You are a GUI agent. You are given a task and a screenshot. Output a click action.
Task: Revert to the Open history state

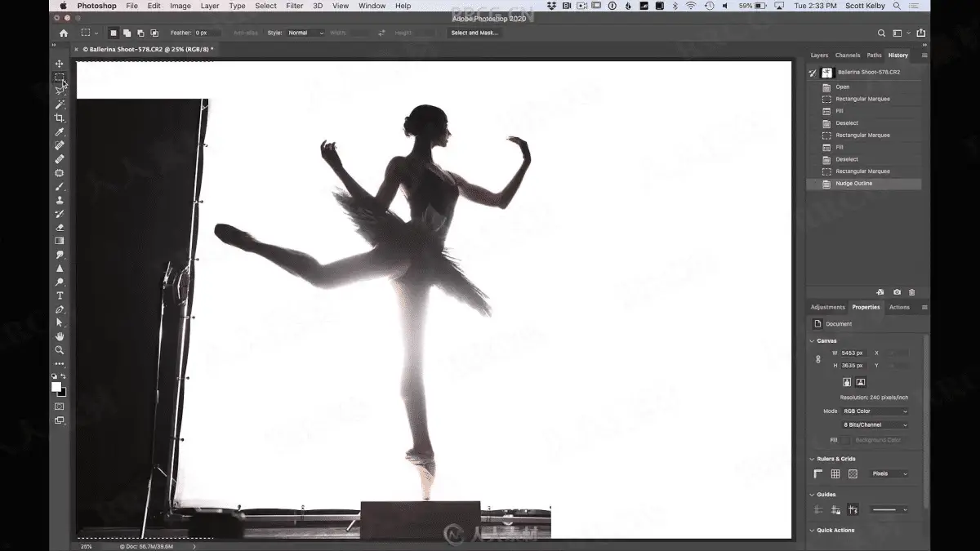tap(842, 87)
